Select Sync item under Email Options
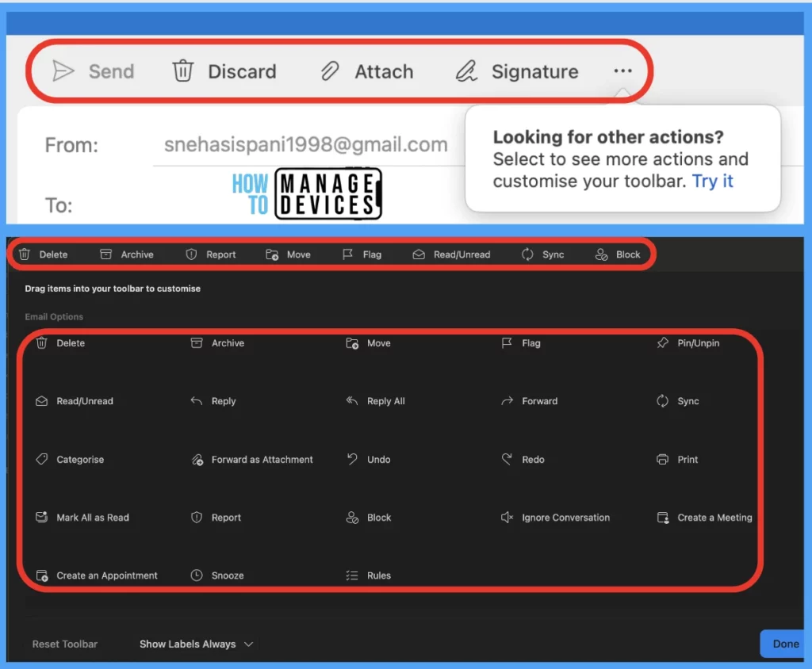 coord(678,401)
